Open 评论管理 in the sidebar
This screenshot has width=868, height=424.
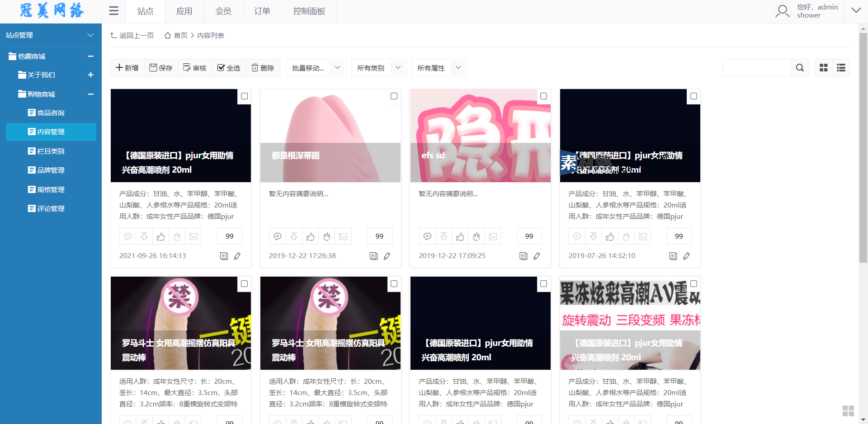tap(51, 208)
